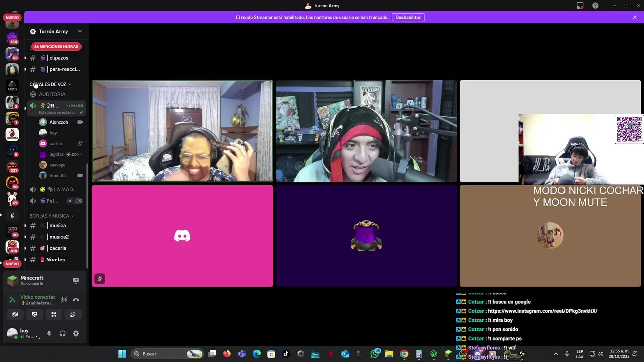Click the muted mic icon on pink tile
The width and height of the screenshot is (644, 362).
pyautogui.click(x=100, y=279)
